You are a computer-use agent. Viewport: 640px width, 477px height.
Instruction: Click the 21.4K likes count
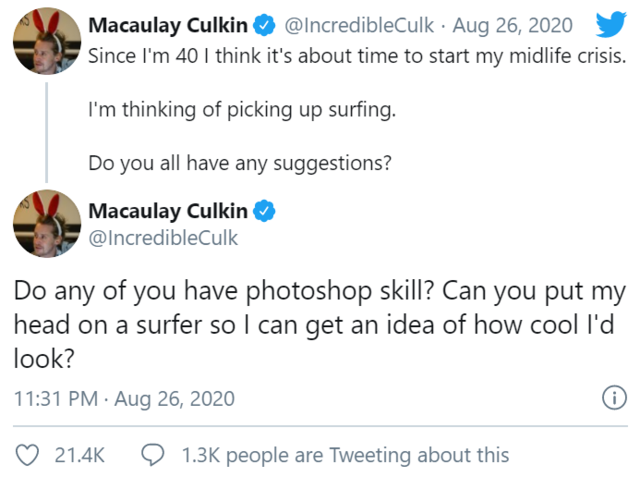tap(80, 455)
